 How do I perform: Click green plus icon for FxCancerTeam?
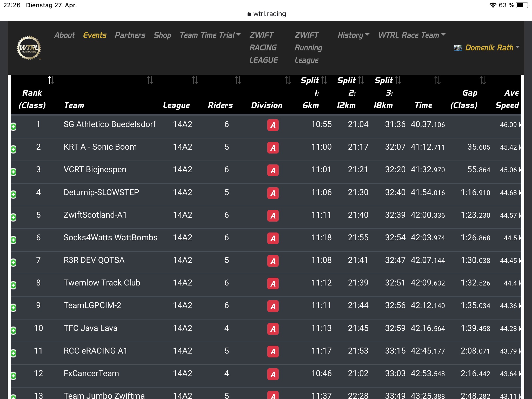point(13,376)
